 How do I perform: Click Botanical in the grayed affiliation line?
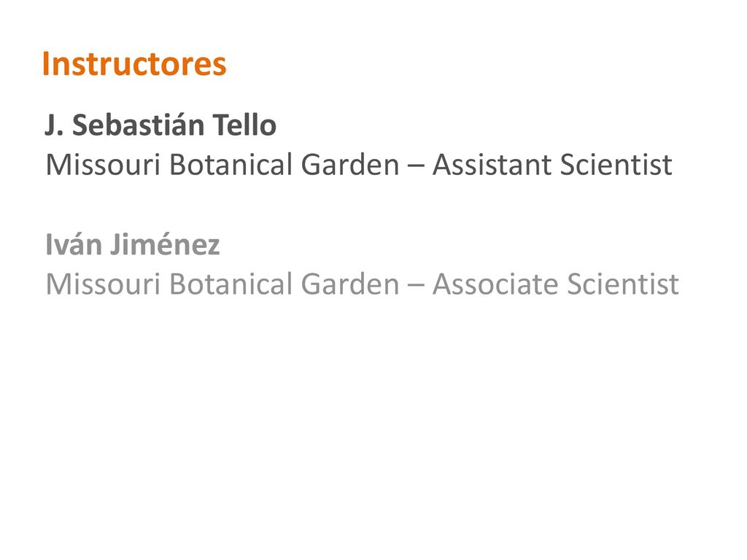tap(231, 284)
